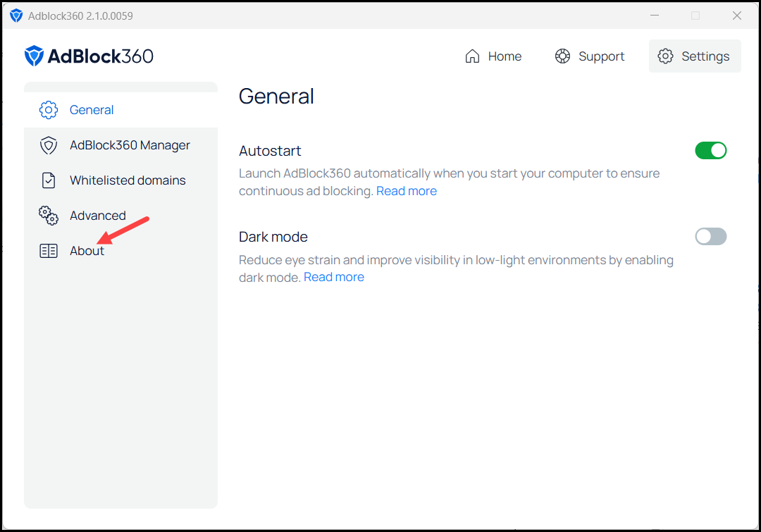Click the title bar Adblock360 app icon
The image size is (761, 532).
(16, 16)
